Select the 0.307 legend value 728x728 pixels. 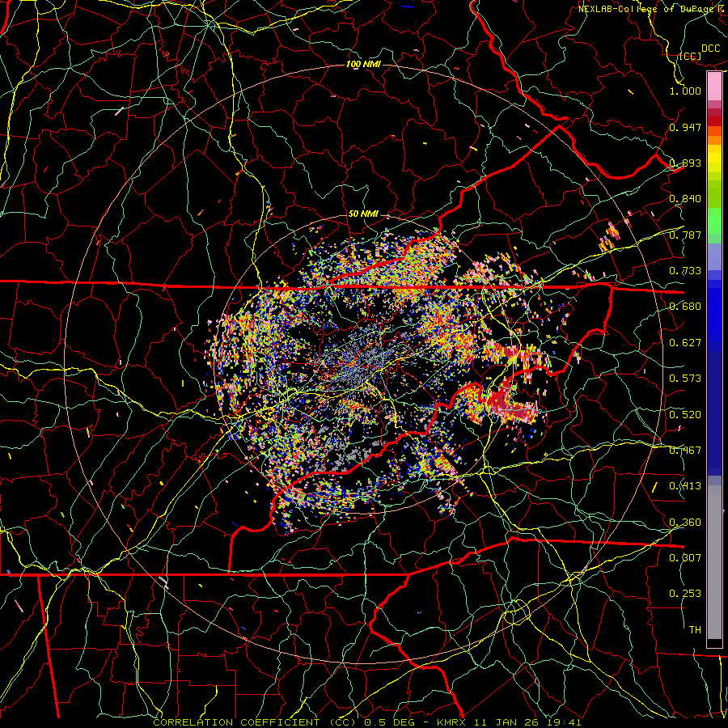pyautogui.click(x=685, y=557)
